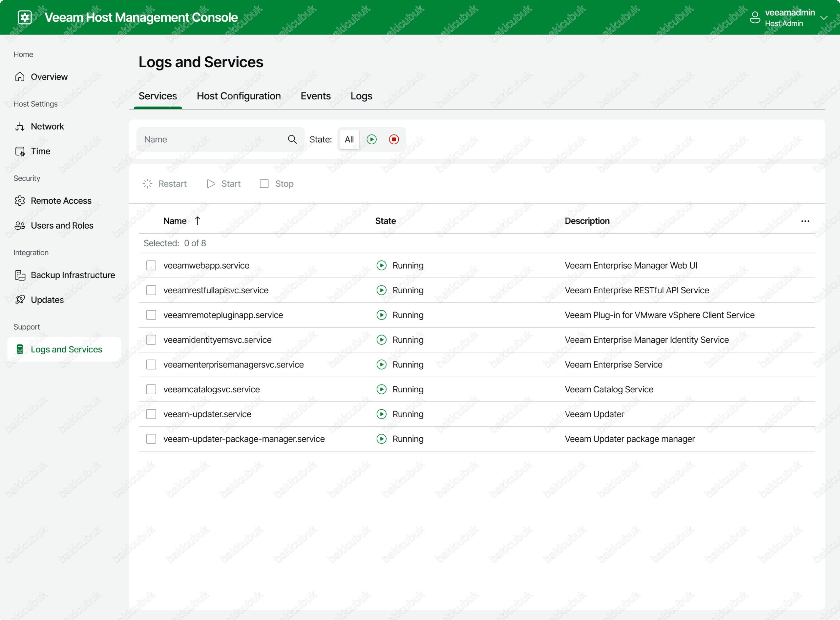Click Veeam Enterprise Manager Web UI description

(x=631, y=266)
